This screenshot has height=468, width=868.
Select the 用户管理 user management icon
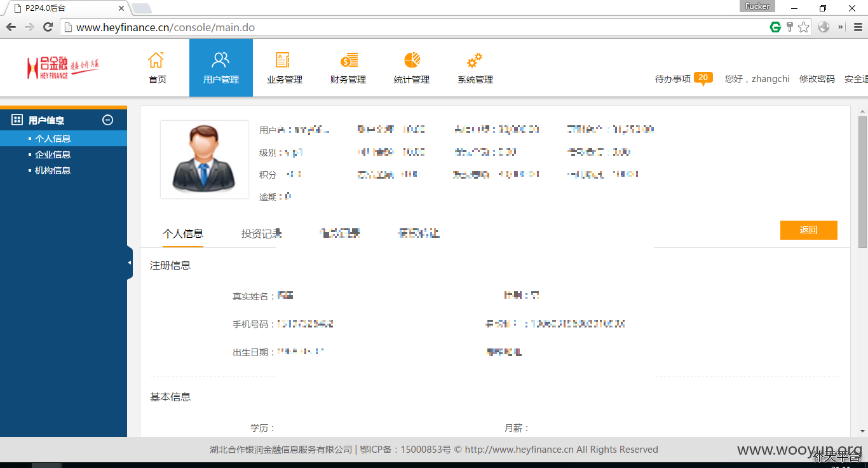point(220,60)
